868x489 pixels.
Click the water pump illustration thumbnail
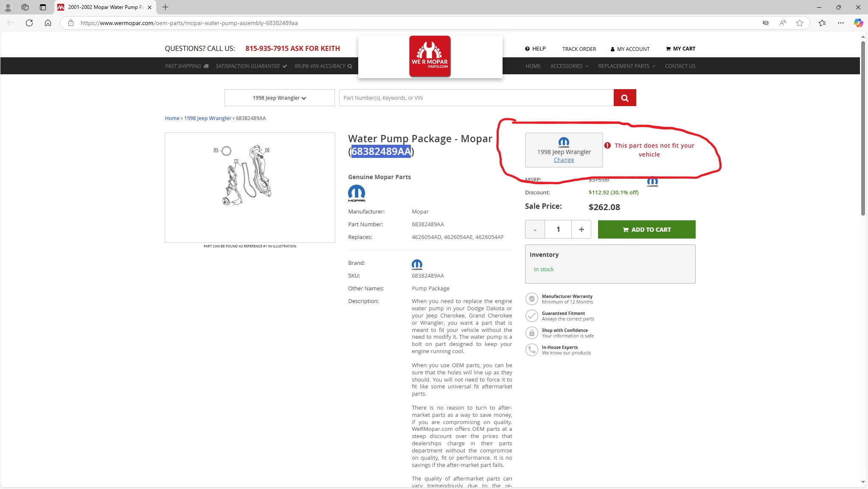coord(250,187)
